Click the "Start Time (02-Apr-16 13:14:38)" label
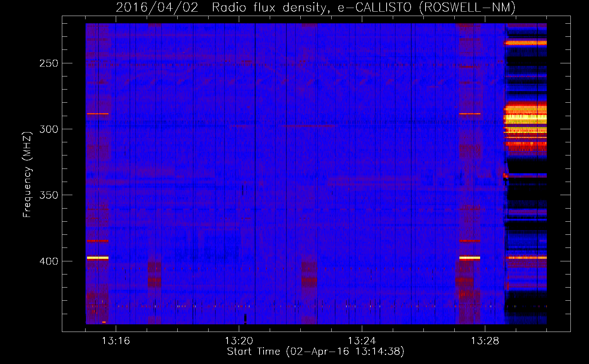Image resolution: width=589 pixels, height=364 pixels. 316,352
